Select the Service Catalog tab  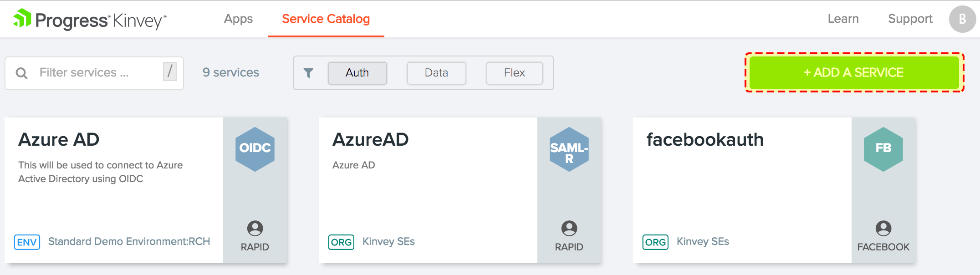tap(326, 19)
